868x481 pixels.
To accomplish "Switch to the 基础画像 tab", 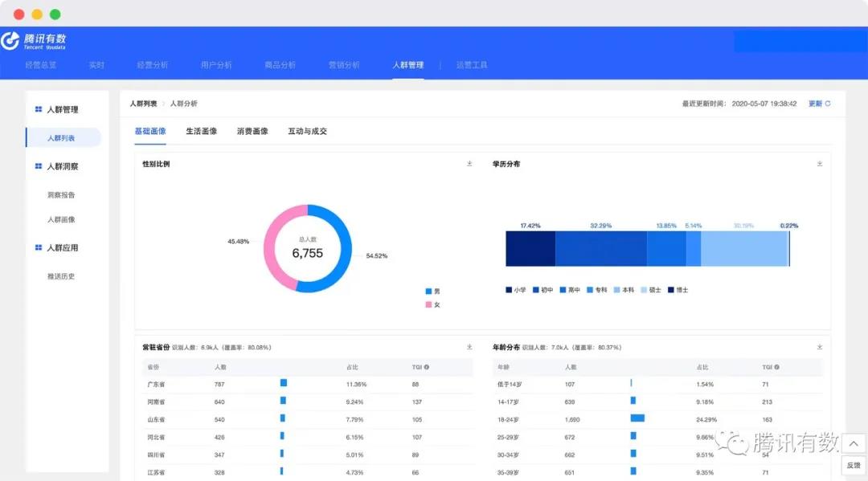I will (x=150, y=131).
